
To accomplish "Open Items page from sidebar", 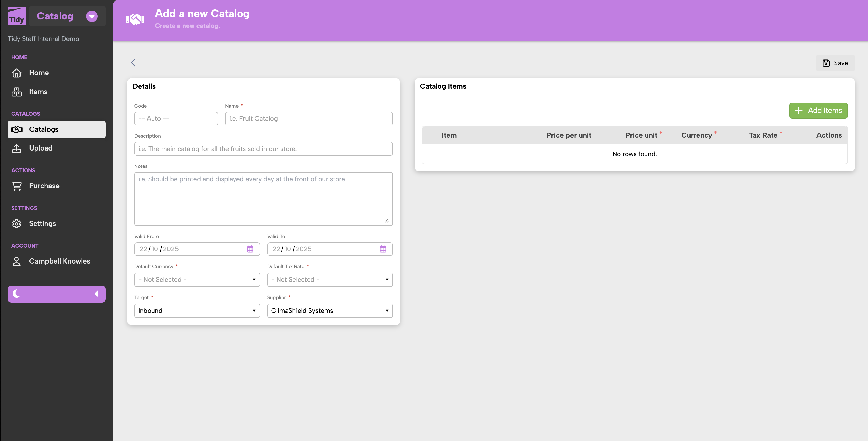I will (x=38, y=92).
